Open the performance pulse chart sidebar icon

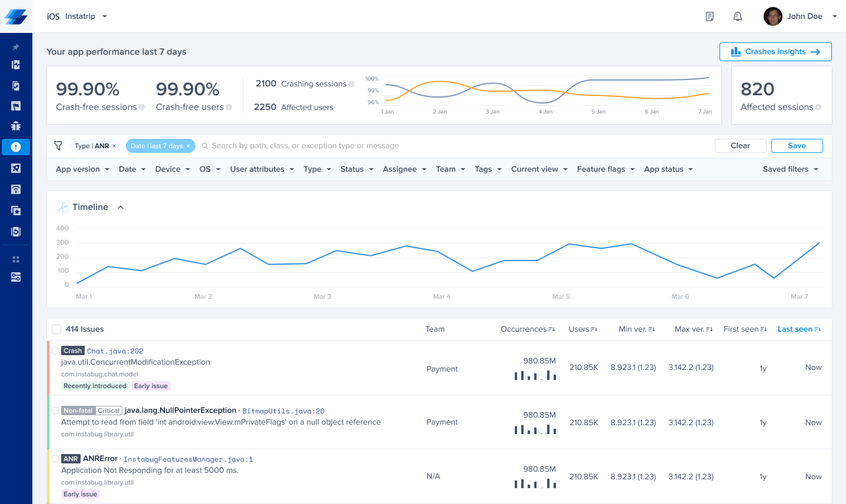tap(16, 65)
